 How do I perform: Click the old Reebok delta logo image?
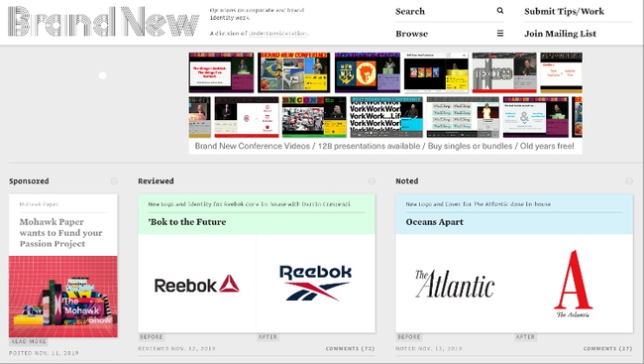(x=197, y=285)
